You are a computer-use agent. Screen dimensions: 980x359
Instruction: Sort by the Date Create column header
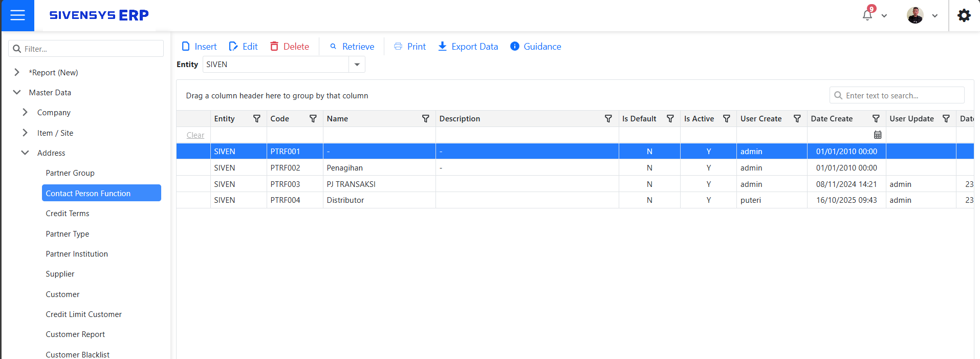coord(832,119)
